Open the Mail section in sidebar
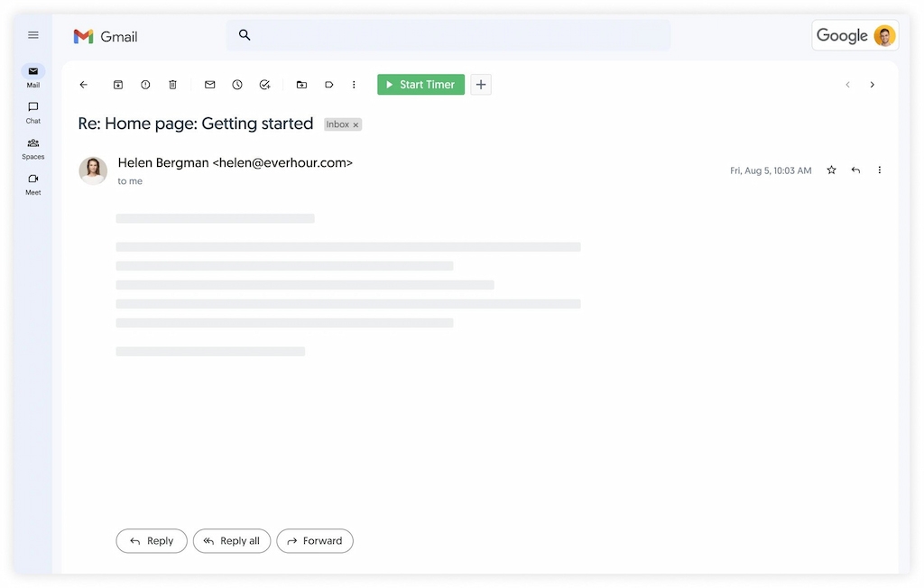Image resolution: width=924 pixels, height=588 pixels. point(33,77)
